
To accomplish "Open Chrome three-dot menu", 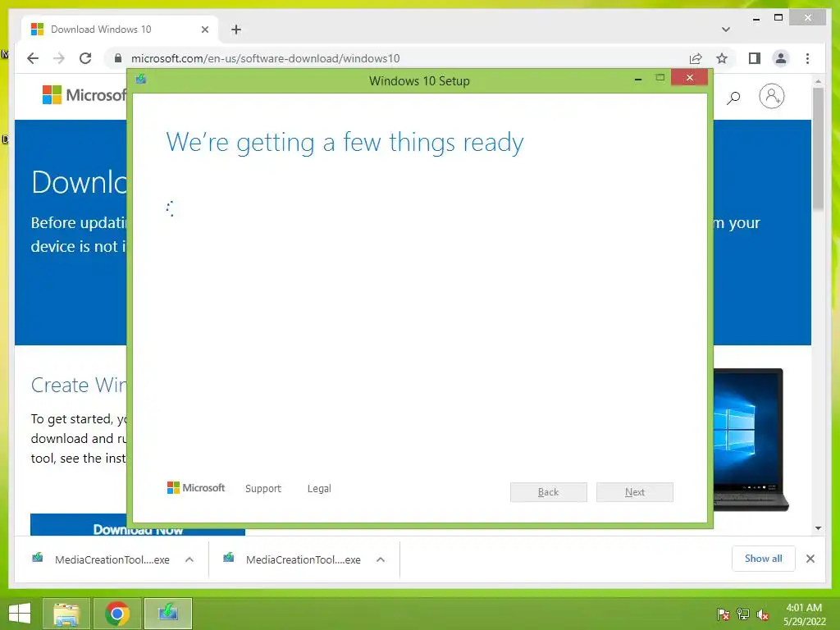I will point(807,58).
